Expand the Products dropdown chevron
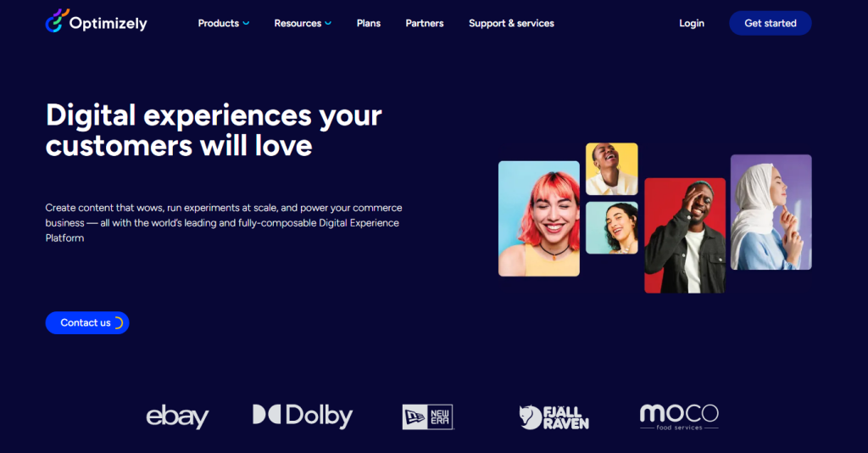This screenshot has height=453, width=868. tap(247, 23)
